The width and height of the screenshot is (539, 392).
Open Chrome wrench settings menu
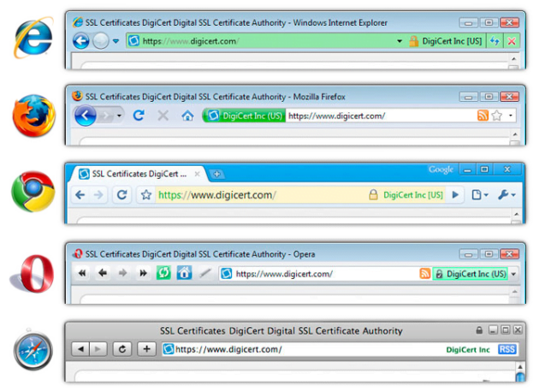506,195
